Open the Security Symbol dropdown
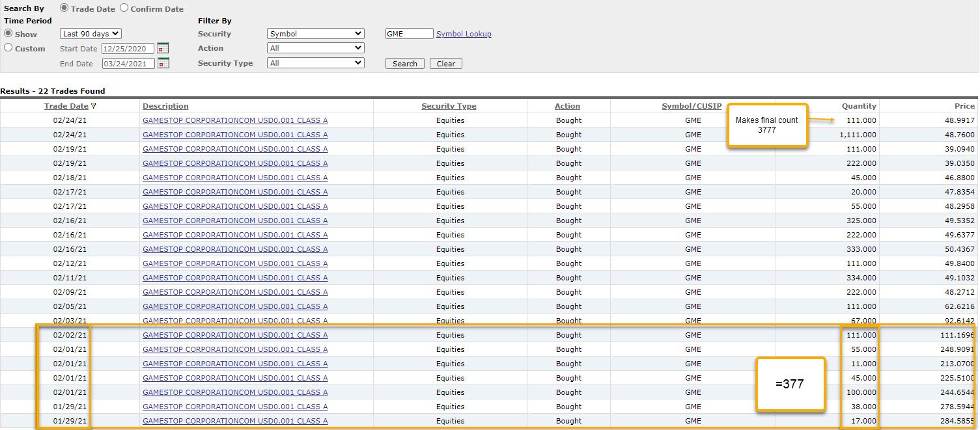This screenshot has width=980, height=430. 316,34
